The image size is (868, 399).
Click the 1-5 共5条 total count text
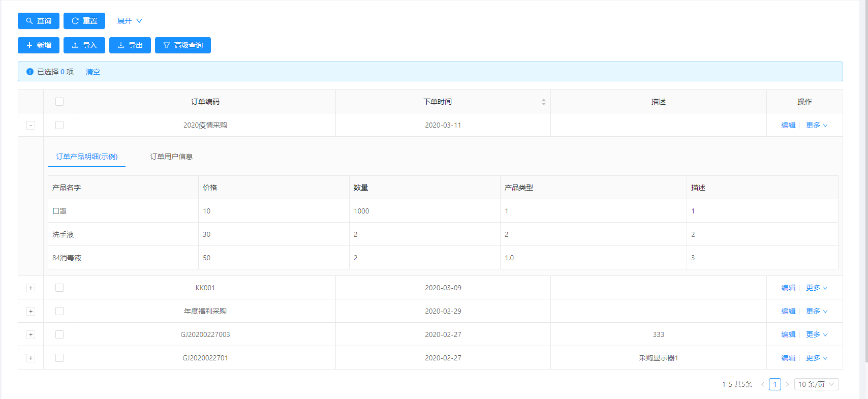click(x=737, y=384)
